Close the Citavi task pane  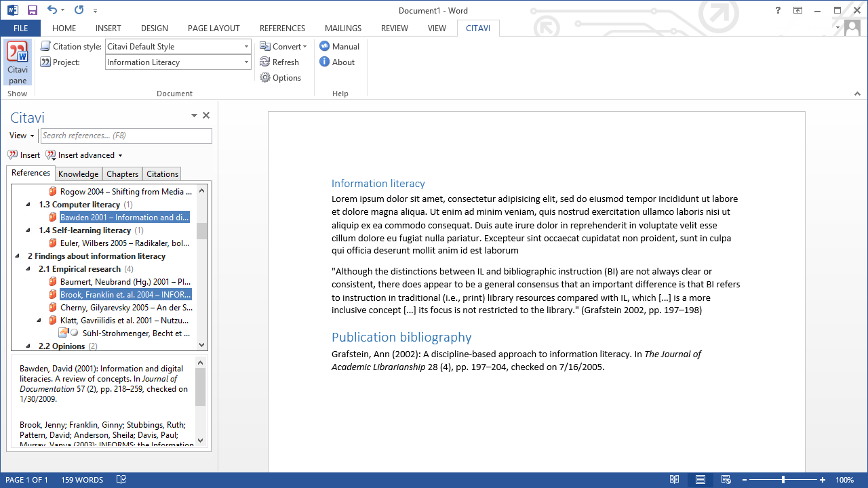206,116
